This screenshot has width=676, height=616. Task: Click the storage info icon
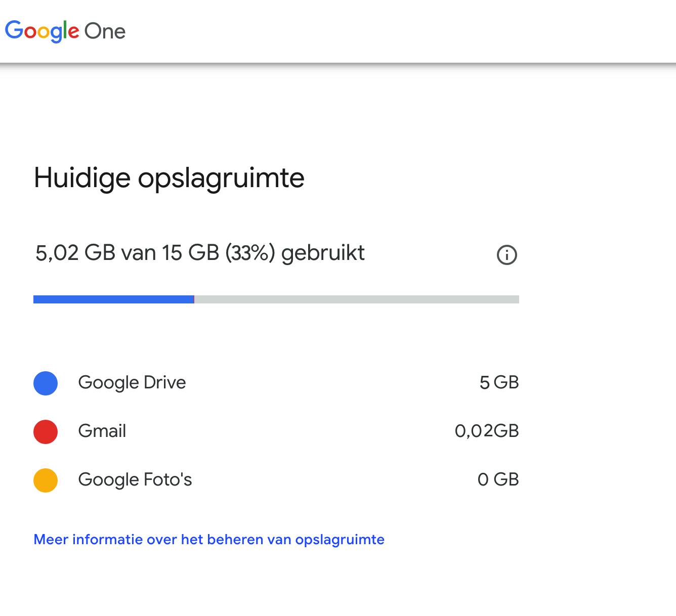tap(507, 255)
